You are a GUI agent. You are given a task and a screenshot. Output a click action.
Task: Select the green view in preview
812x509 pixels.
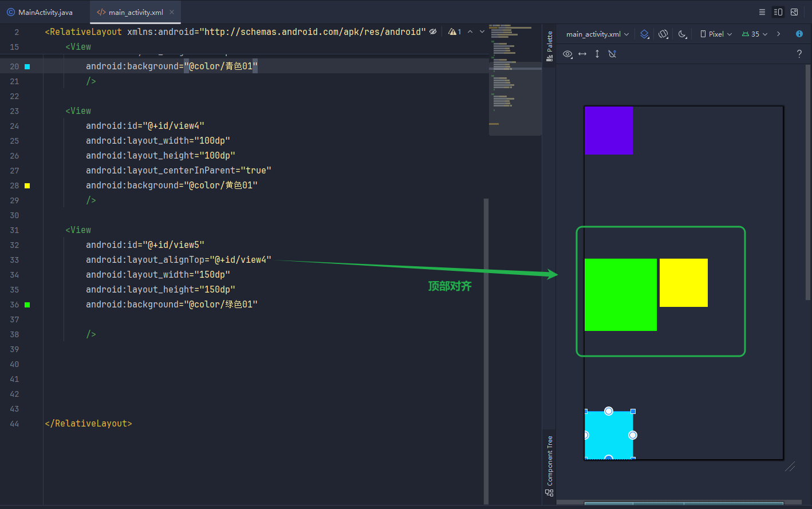621,295
